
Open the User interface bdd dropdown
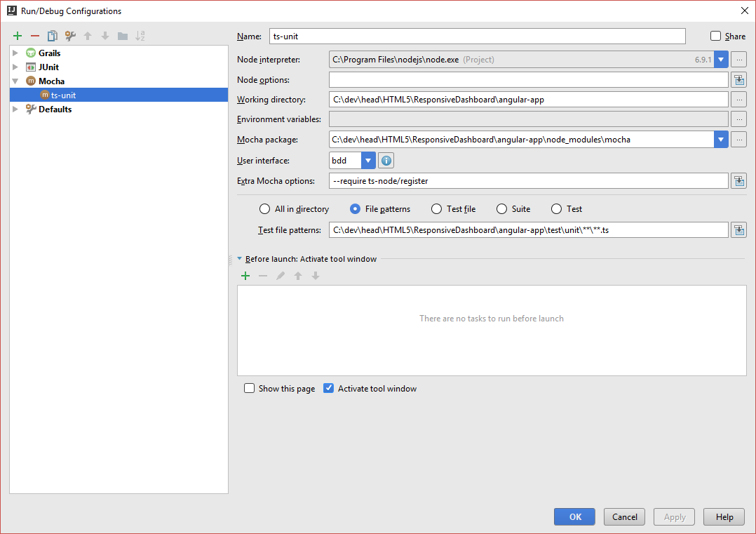coord(368,161)
